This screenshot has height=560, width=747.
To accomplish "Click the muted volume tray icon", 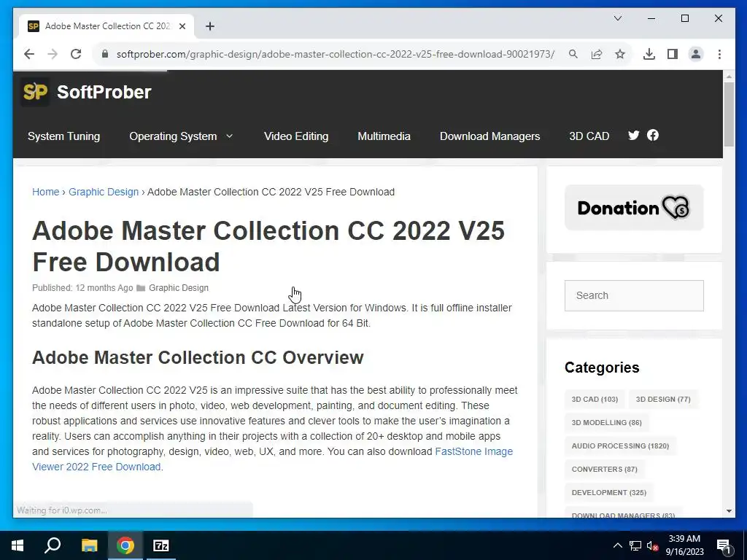I will click(652, 545).
